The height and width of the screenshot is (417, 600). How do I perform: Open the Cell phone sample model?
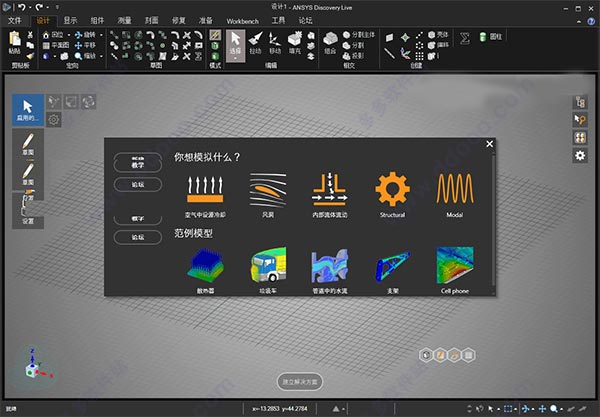455,271
